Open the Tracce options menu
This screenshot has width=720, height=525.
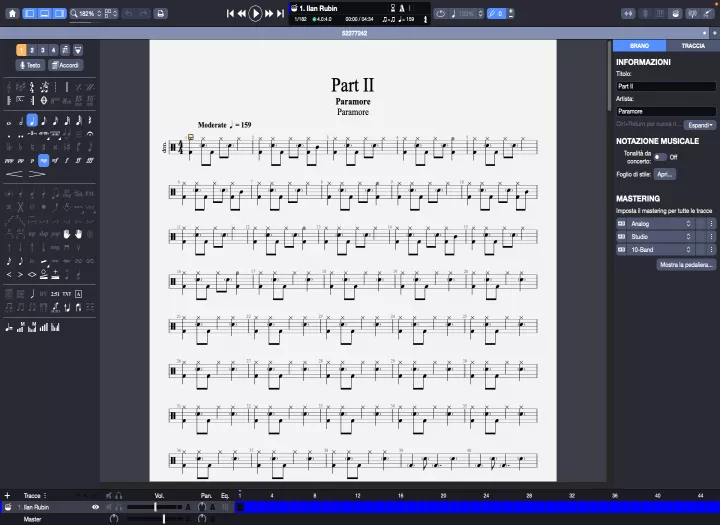tap(45, 496)
